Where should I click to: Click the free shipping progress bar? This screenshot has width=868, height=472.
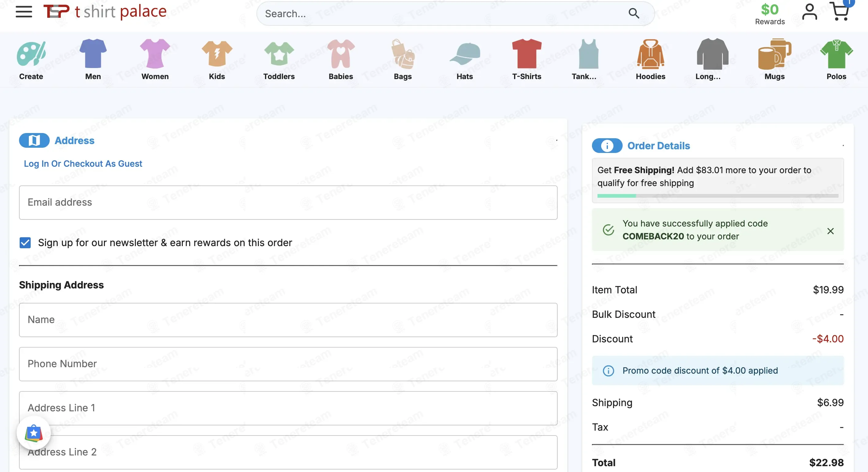pos(718,196)
